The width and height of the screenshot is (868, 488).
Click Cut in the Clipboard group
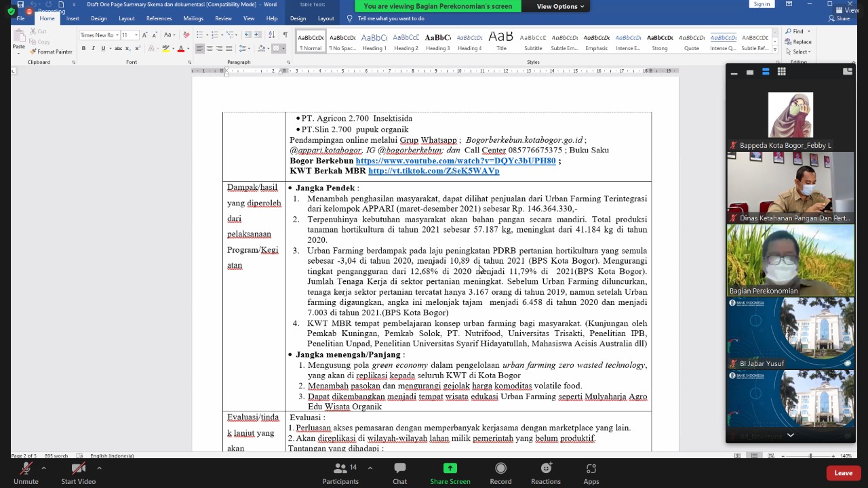39,31
